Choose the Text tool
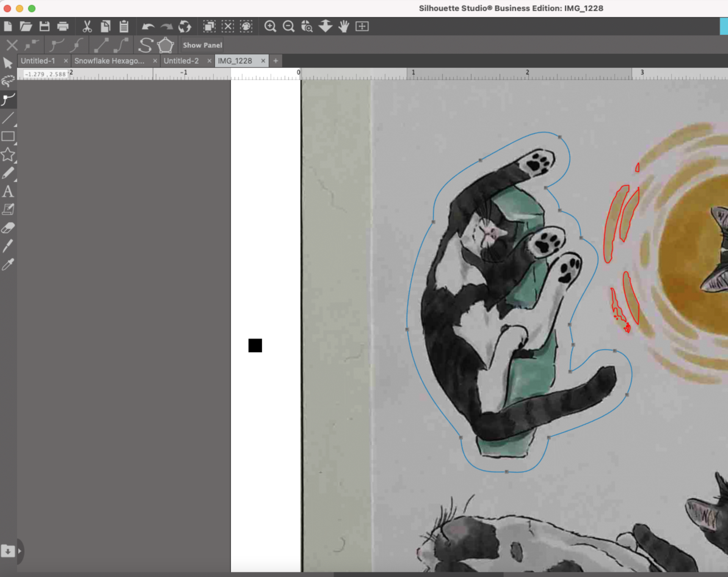This screenshot has width=728, height=577. point(8,191)
